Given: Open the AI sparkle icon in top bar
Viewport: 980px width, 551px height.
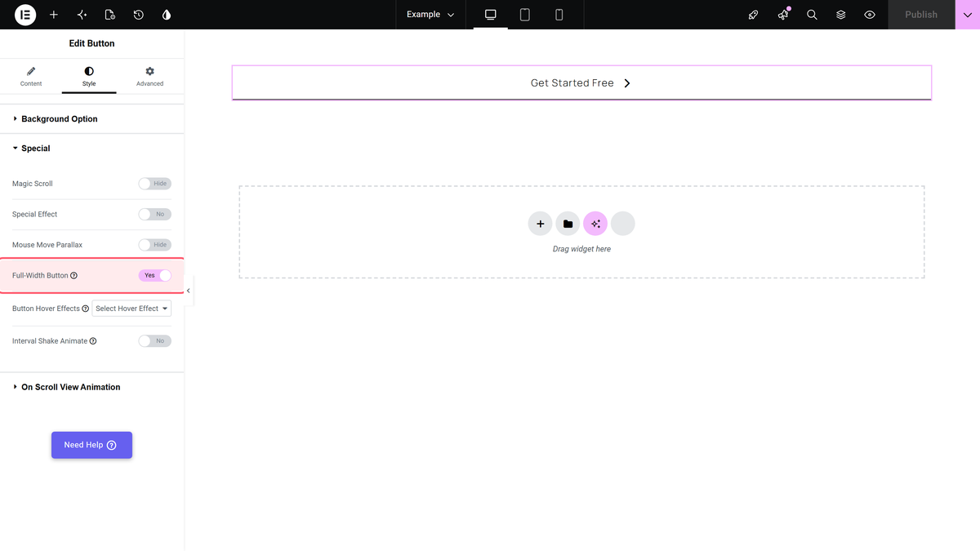Looking at the screenshot, I should click(82, 15).
